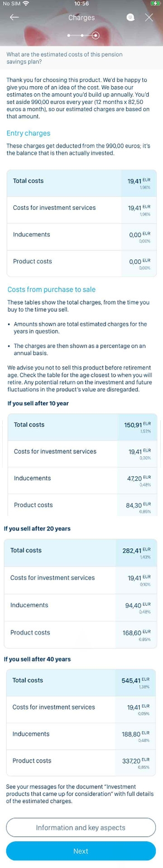Select the Costs from purchase to sale heading
This screenshot has height=868, width=163.
coord(52,289)
